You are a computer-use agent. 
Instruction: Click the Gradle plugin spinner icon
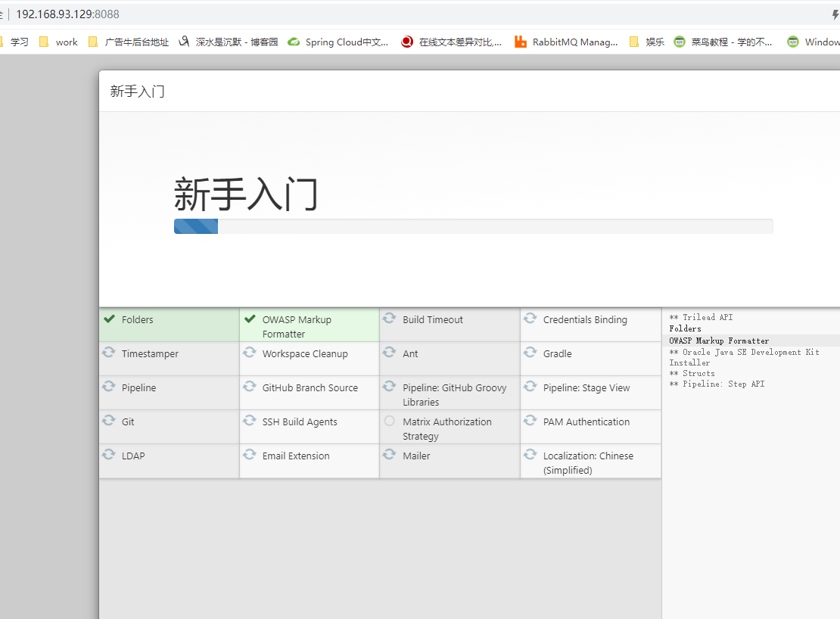point(530,352)
